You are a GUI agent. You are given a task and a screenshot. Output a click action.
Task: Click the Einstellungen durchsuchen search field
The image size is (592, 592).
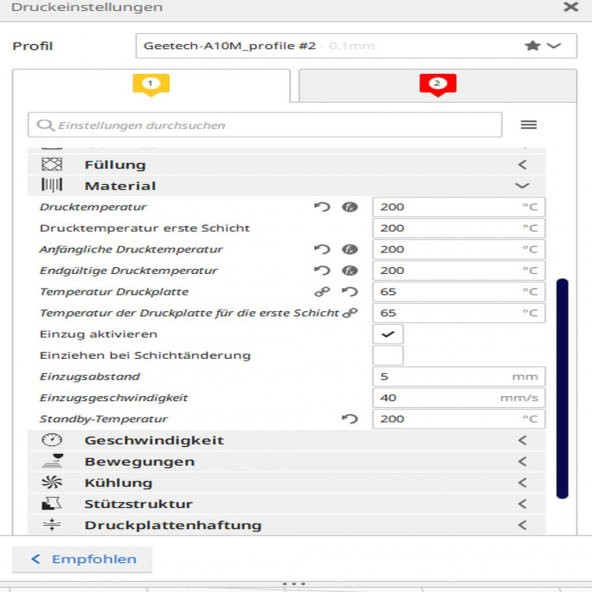click(x=265, y=125)
